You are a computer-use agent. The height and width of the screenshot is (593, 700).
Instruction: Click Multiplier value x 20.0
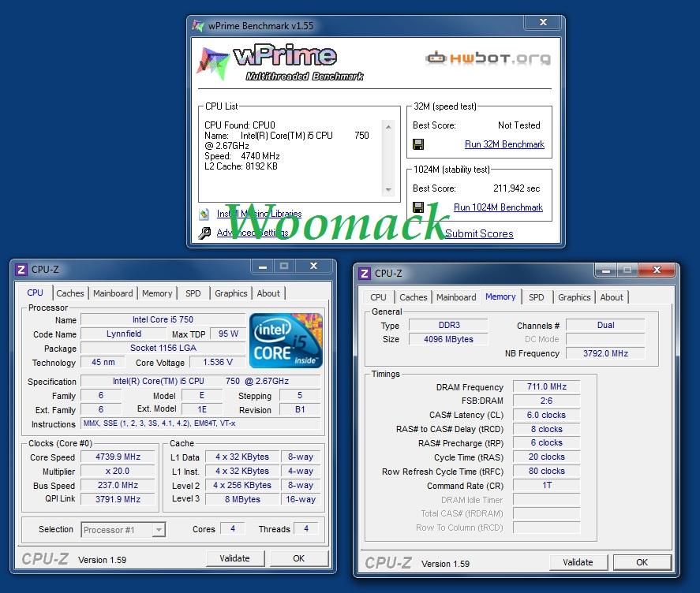tap(118, 472)
